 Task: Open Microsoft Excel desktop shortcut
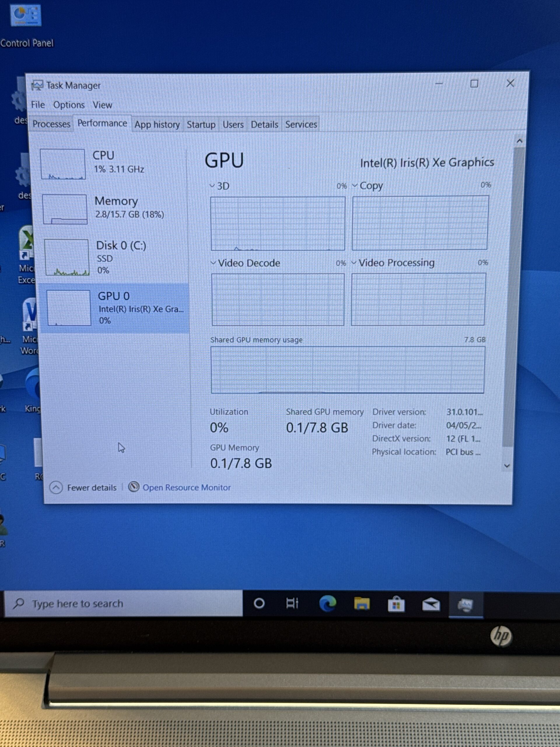tap(27, 255)
